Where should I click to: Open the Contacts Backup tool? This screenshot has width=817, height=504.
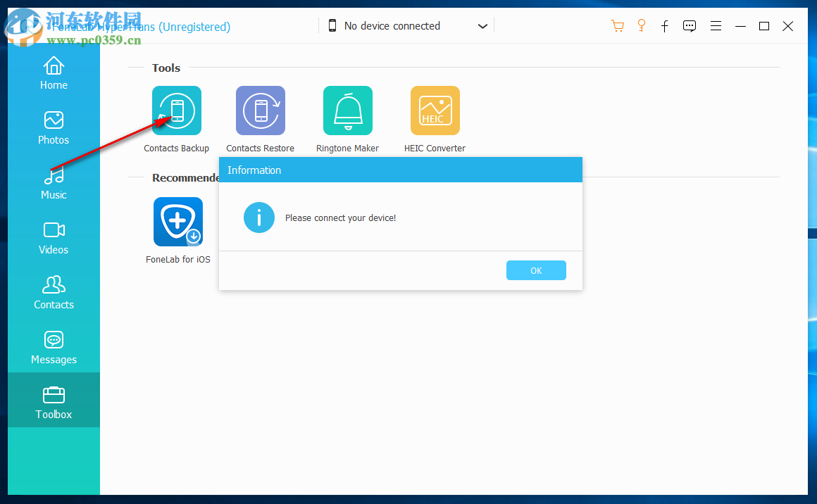tap(176, 111)
